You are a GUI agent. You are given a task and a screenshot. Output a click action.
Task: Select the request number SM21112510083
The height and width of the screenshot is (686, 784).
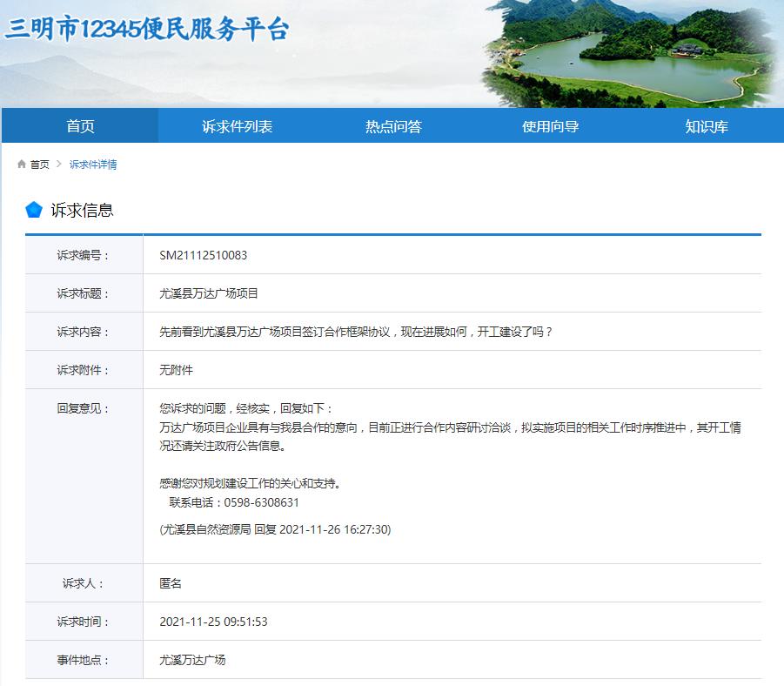click(x=203, y=255)
